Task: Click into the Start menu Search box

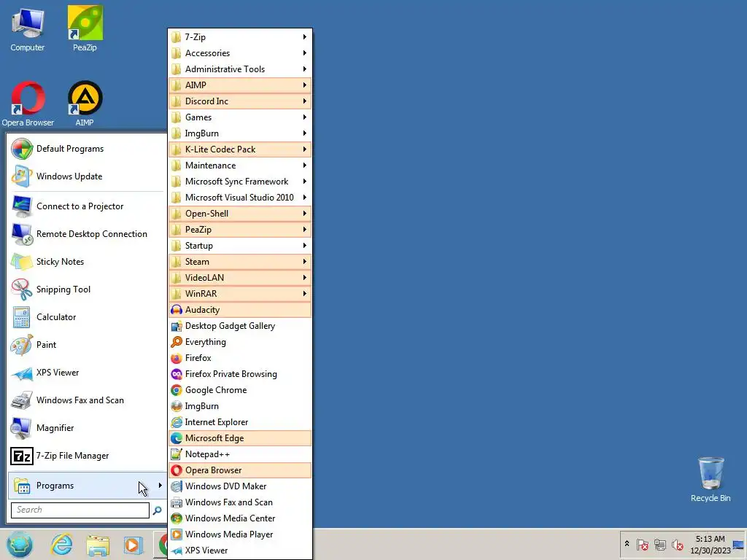Action: [x=80, y=510]
